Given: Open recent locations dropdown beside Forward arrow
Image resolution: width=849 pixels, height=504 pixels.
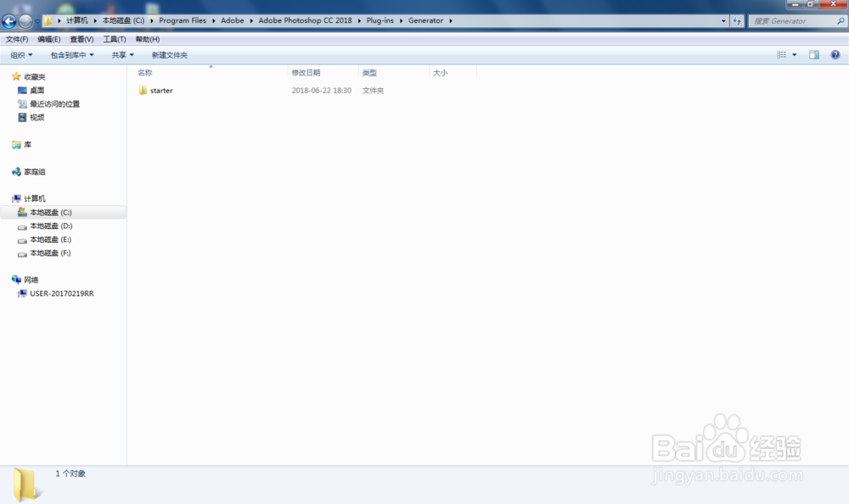Looking at the screenshot, I should (37, 22).
